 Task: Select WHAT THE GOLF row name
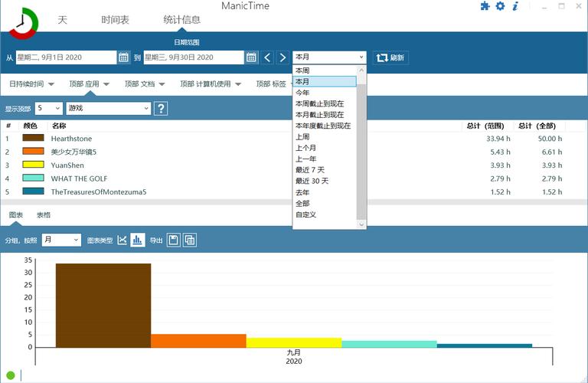point(79,179)
